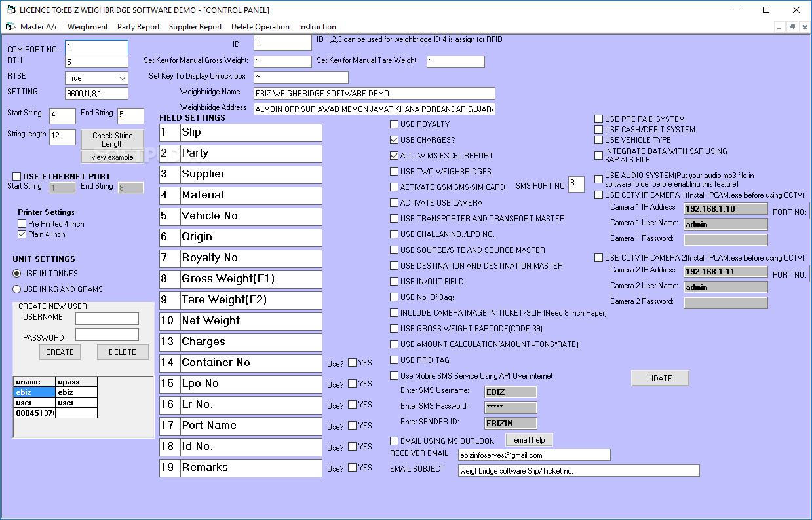Click the MDI child icon beside Master A/c
The width and height of the screenshot is (812, 520).
(x=9, y=27)
